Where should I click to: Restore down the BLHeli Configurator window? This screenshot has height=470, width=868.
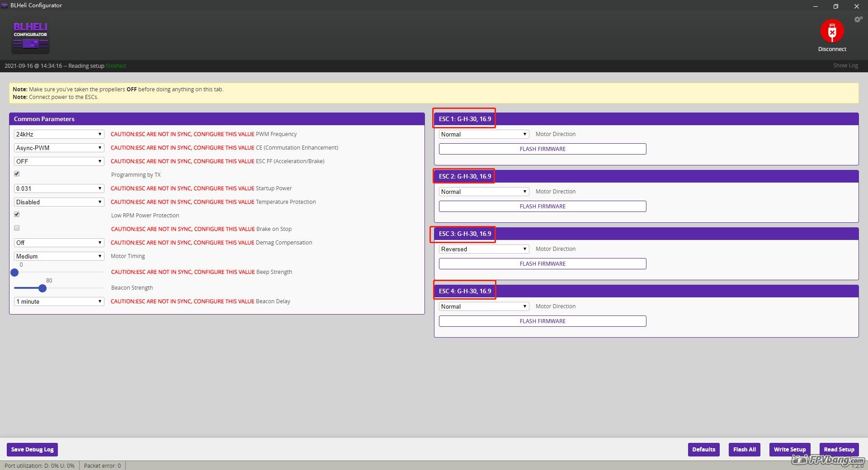[x=836, y=6]
